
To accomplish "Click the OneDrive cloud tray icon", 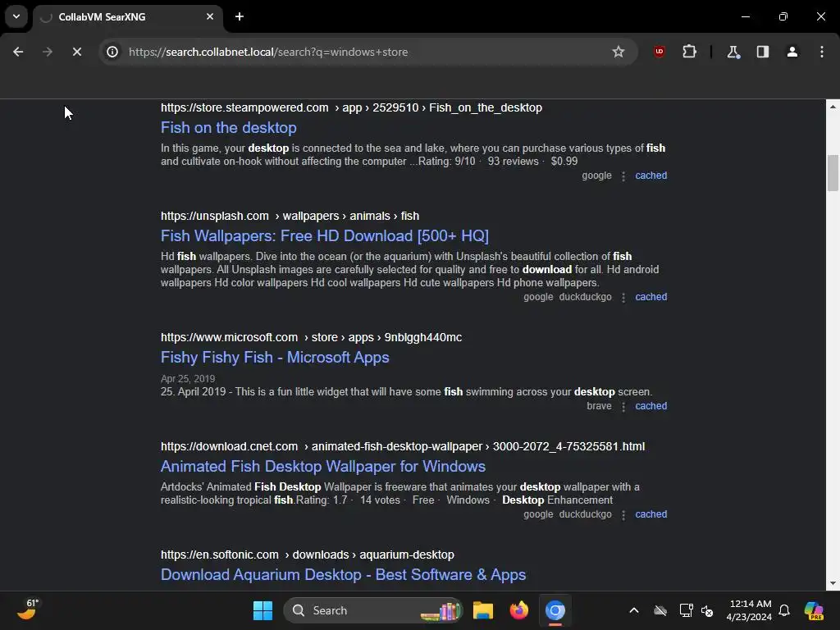I will coord(660,610).
